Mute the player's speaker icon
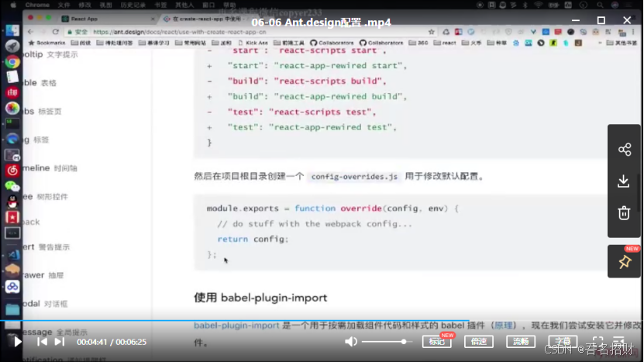The height and width of the screenshot is (362, 644). point(351,341)
